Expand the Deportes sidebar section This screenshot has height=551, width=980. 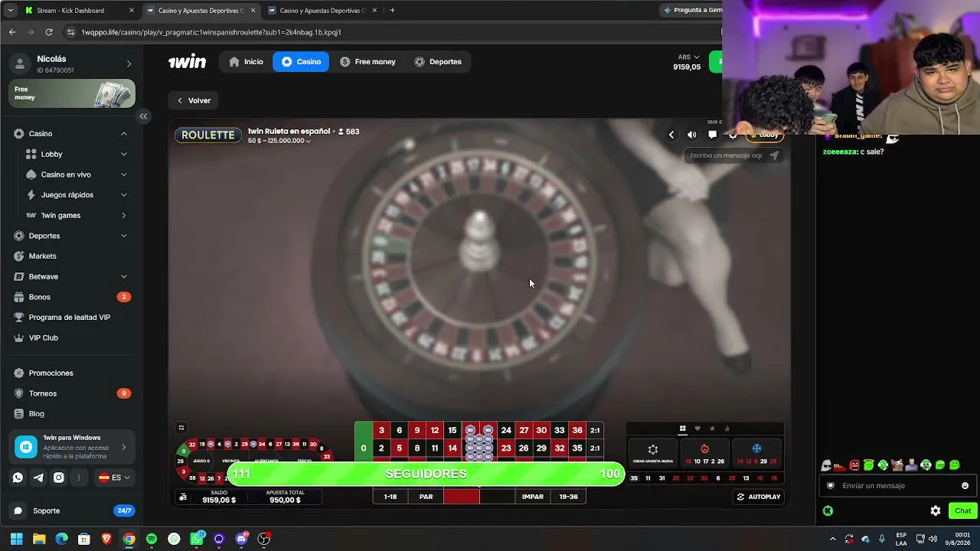pyautogui.click(x=124, y=236)
